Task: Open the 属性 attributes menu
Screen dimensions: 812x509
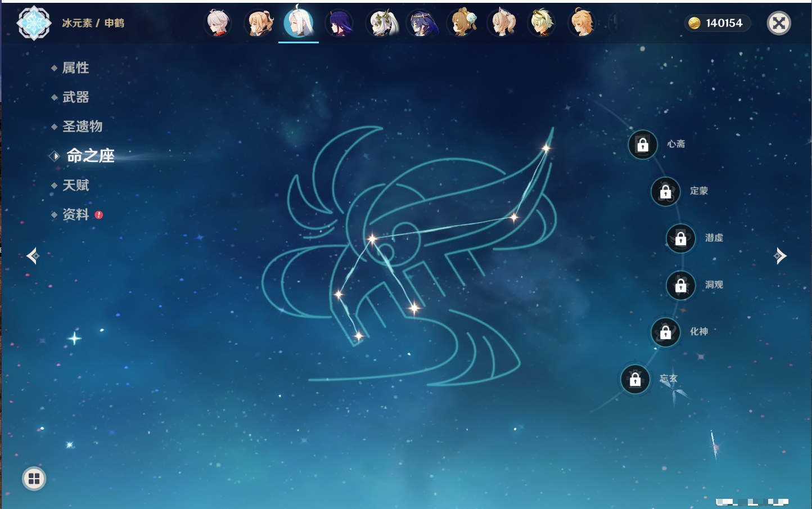Action: pyautogui.click(x=75, y=68)
